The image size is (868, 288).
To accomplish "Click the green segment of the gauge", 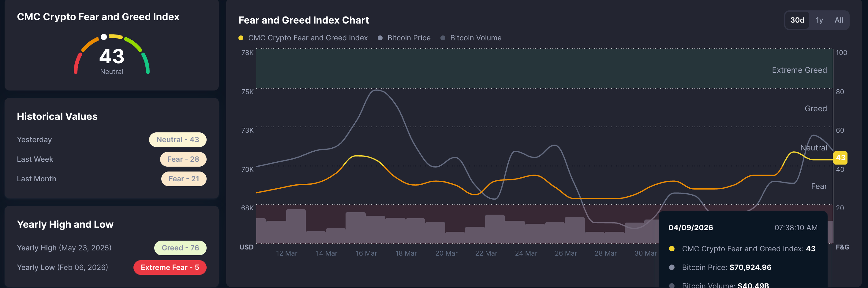I will click(x=146, y=63).
